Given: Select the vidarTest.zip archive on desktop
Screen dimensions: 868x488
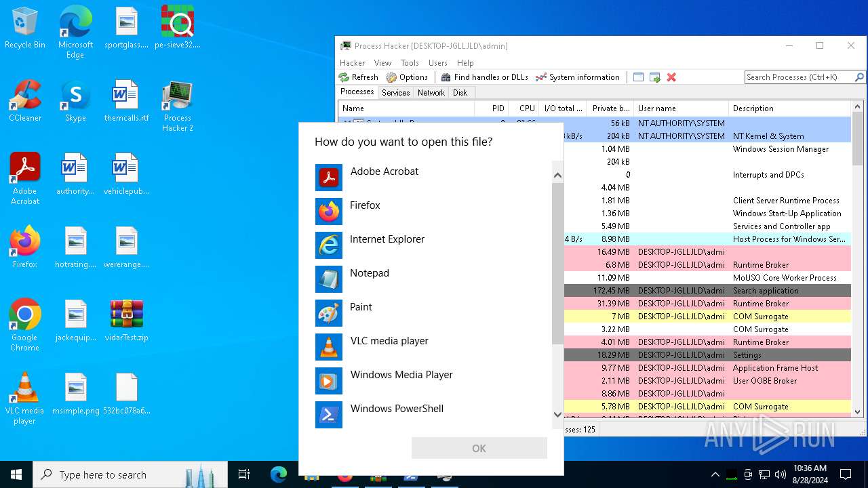Looking at the screenshot, I should (127, 321).
